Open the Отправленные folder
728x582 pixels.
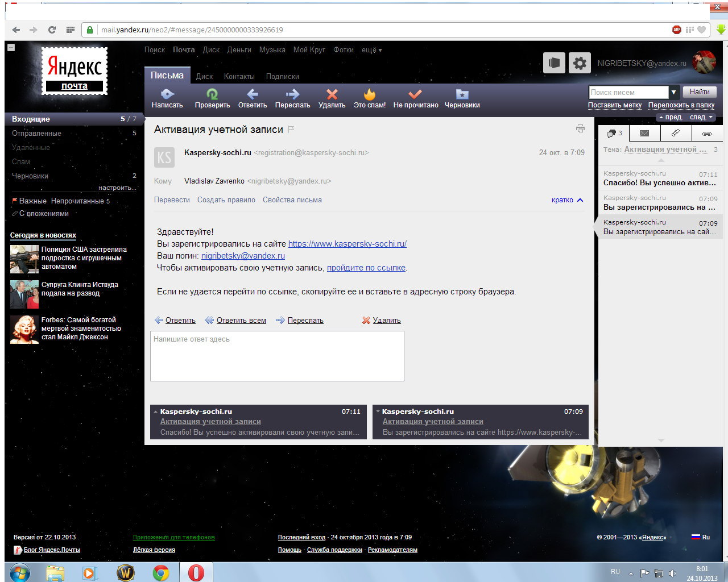[36, 134]
